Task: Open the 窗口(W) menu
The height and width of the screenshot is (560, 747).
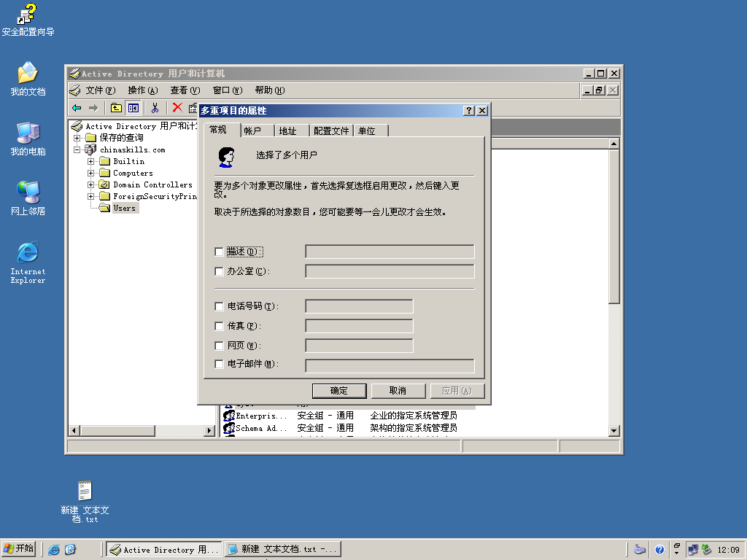Action: click(228, 90)
